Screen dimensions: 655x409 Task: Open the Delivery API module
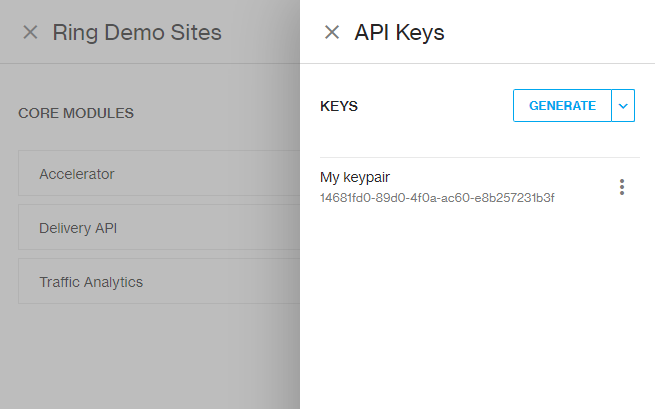(x=159, y=227)
